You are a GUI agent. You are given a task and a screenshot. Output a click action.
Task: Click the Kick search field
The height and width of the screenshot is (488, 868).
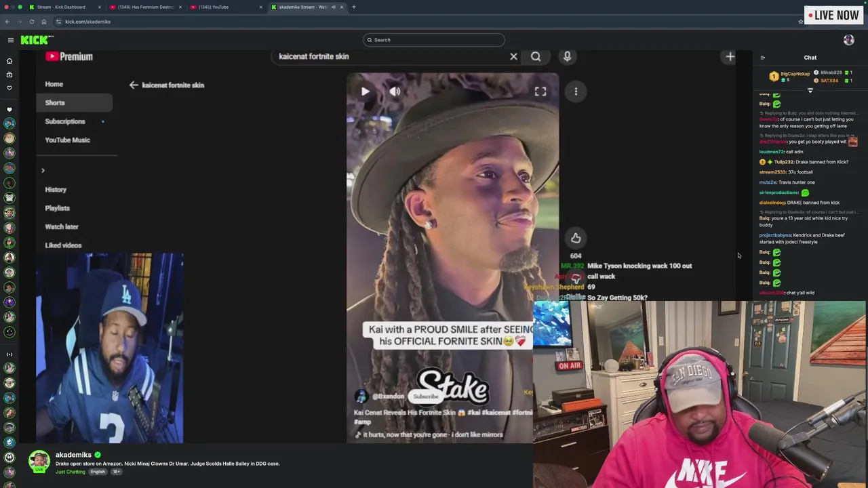434,40
